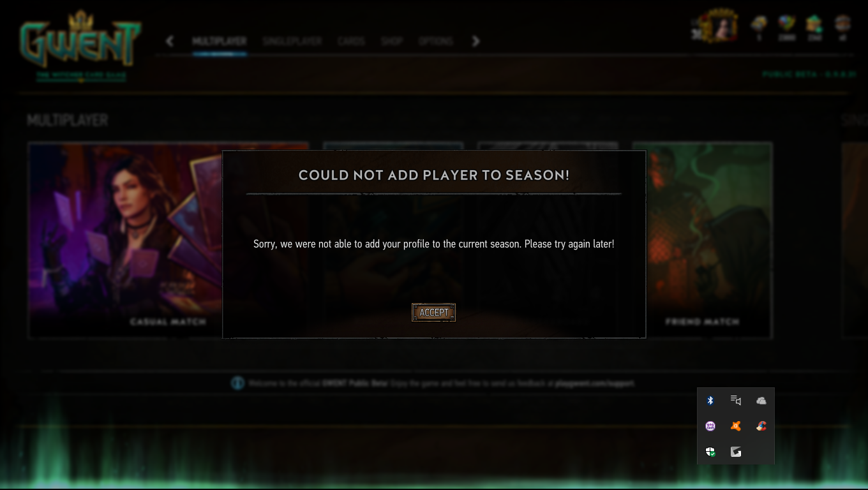Click the left arrow before menu tabs

169,41
